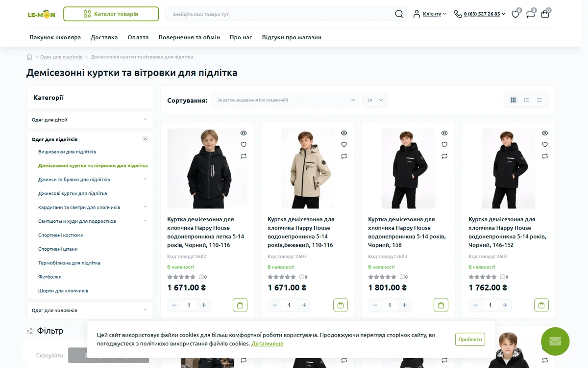Open Джинсові куртки для підлітка category
The height and width of the screenshot is (368, 588).
(73, 193)
